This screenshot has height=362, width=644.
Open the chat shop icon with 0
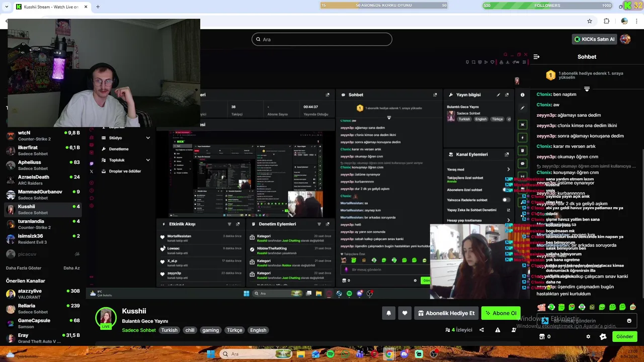pyautogui.click(x=545, y=336)
